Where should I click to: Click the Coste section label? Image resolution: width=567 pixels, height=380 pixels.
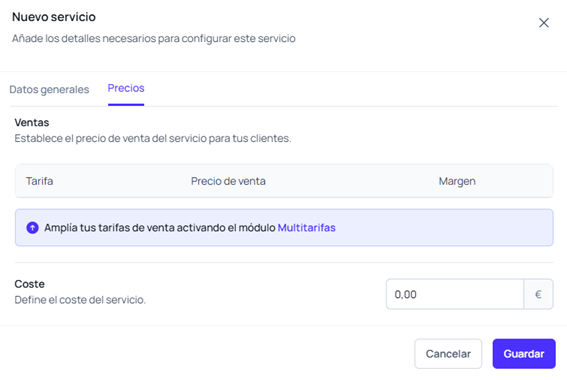pos(30,284)
